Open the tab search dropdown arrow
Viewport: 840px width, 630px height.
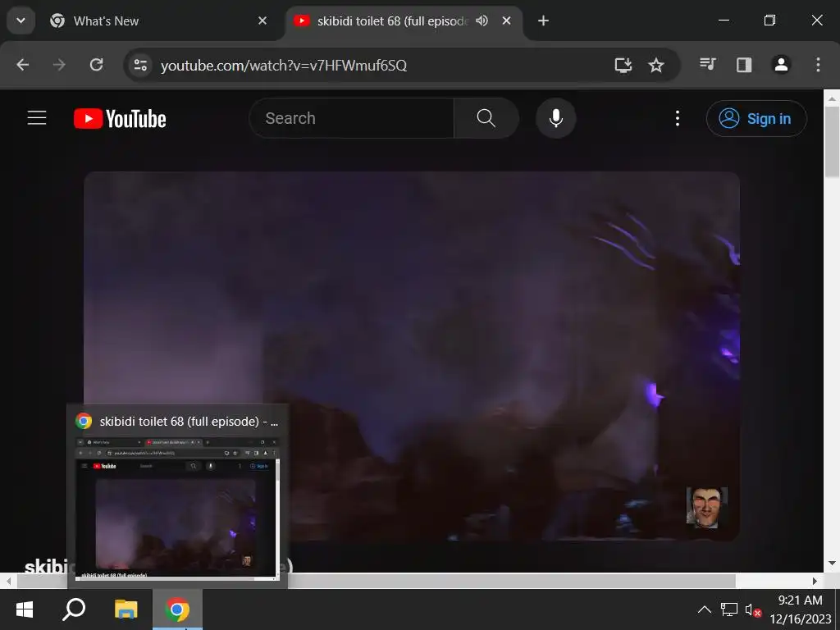click(21, 21)
